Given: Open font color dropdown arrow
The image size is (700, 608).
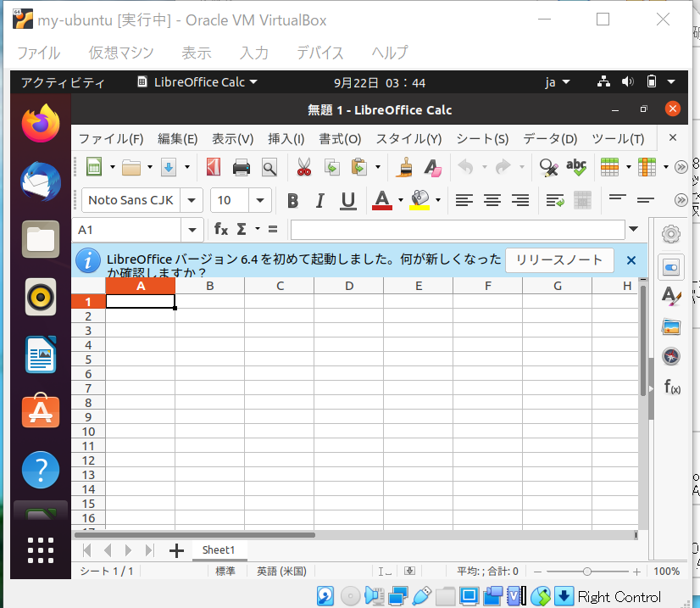Looking at the screenshot, I should [401, 200].
